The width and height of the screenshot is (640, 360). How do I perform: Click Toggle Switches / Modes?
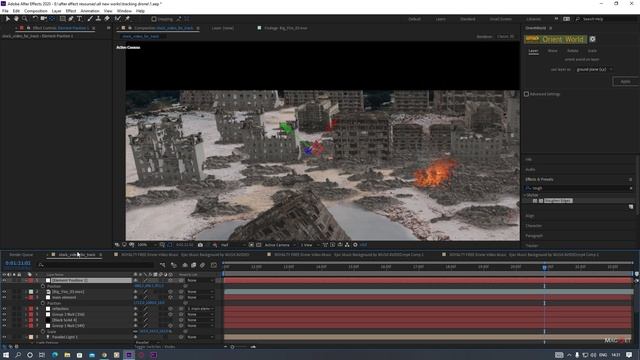pos(155,347)
